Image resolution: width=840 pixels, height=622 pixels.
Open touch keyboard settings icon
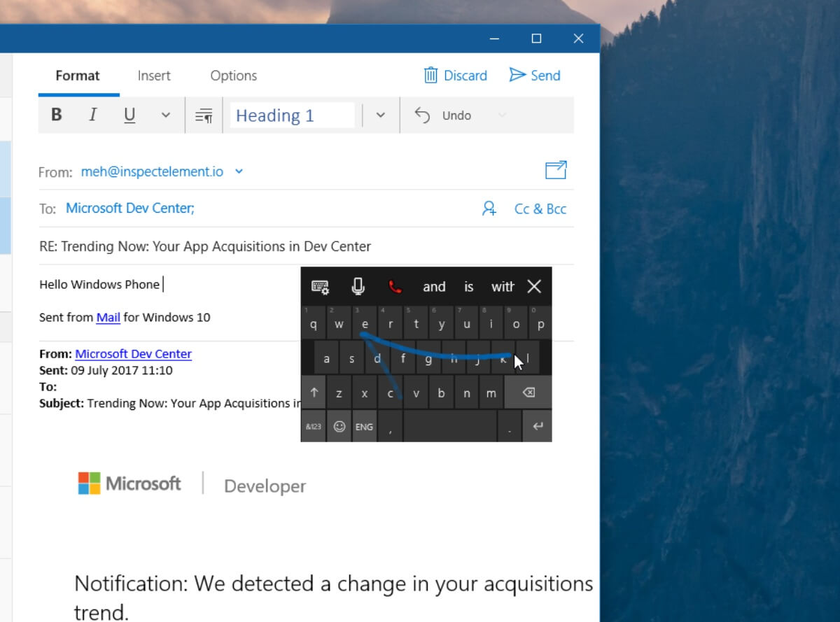point(320,286)
